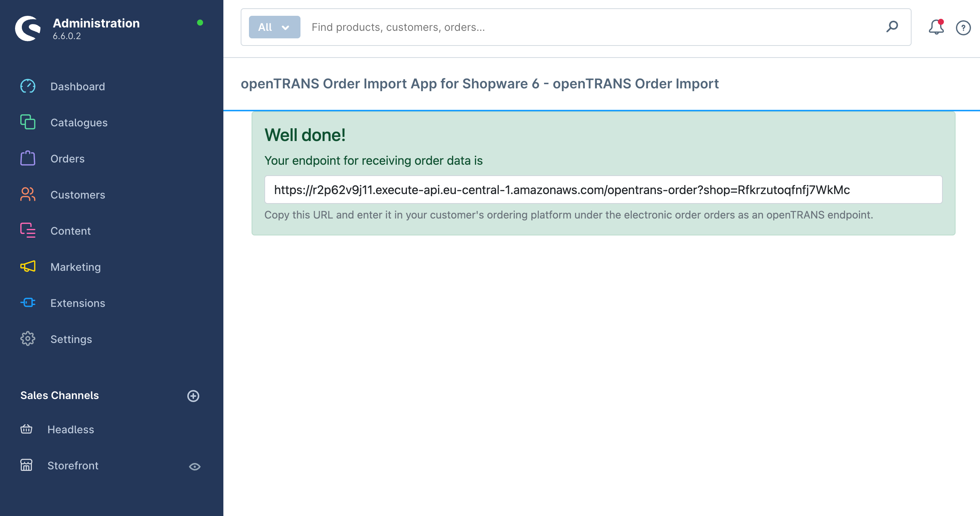The image size is (980, 516).
Task: Click the Settings gear icon
Action: point(28,339)
